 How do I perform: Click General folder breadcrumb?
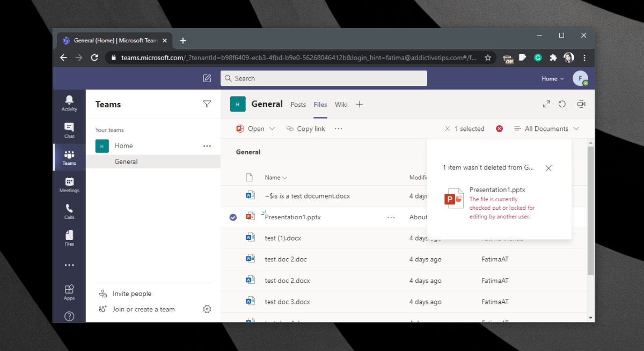(248, 152)
